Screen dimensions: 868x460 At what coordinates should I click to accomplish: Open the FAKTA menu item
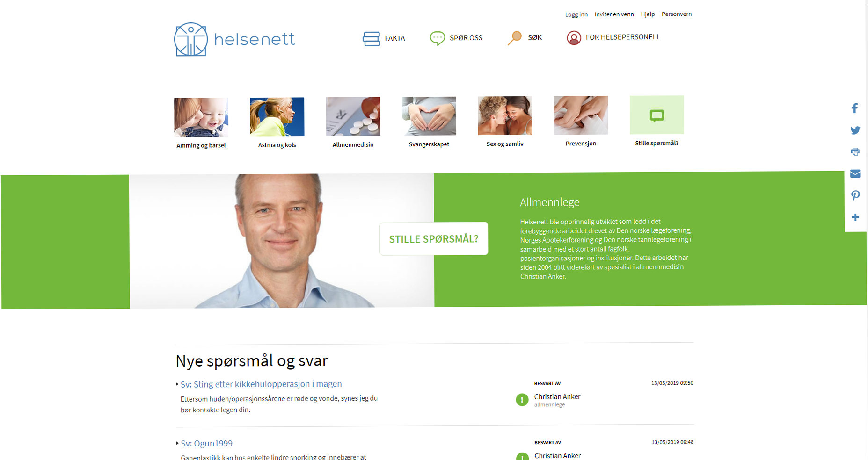coord(384,38)
